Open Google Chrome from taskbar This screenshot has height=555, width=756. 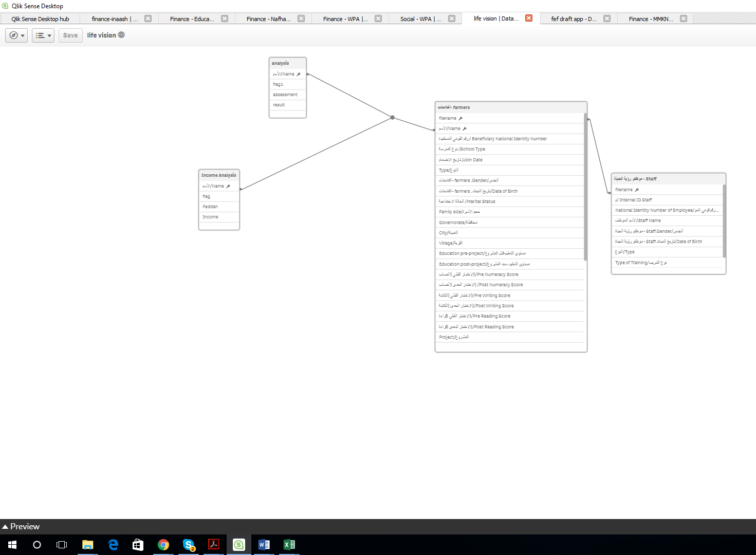click(x=163, y=545)
